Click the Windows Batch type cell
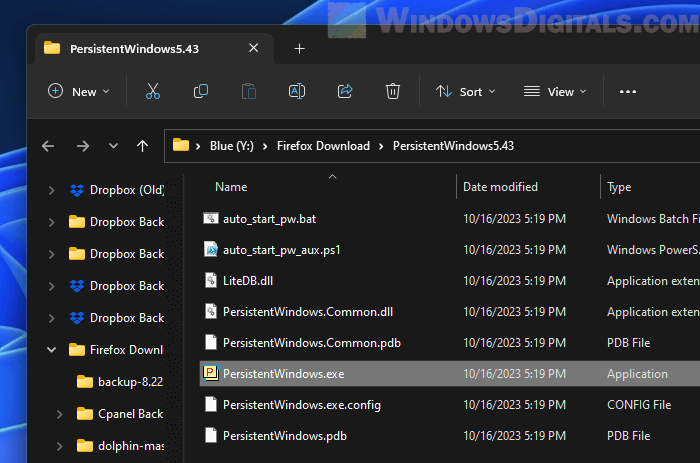Viewport: 700px width, 463px height. [x=653, y=219]
